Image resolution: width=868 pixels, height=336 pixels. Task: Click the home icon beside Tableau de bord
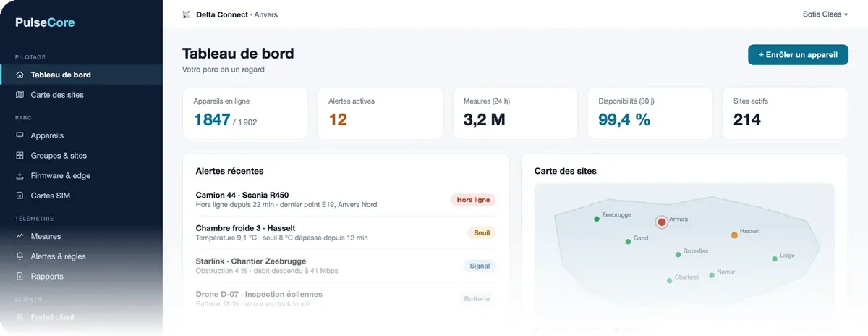[20, 75]
